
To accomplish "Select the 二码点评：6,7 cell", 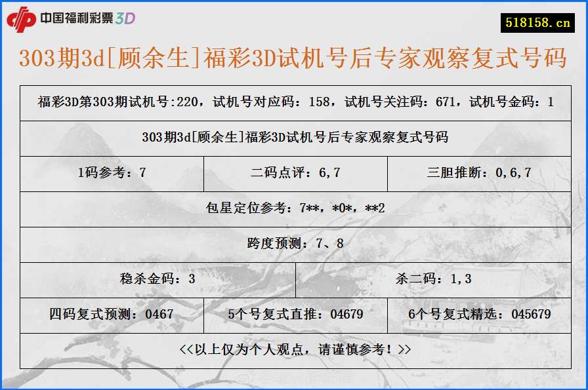I will 294,174.
